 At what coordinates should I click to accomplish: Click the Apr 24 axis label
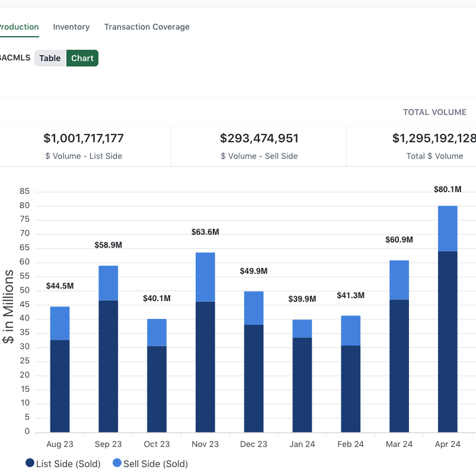coord(448,444)
